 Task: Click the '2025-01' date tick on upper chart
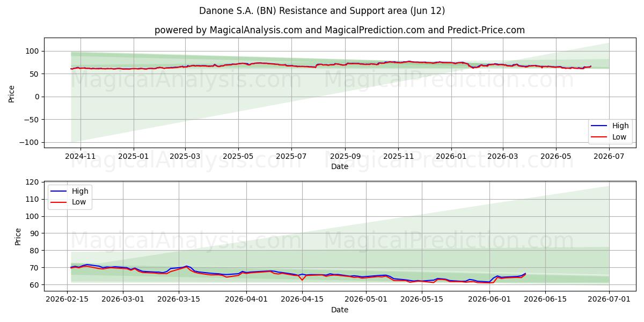pos(133,156)
